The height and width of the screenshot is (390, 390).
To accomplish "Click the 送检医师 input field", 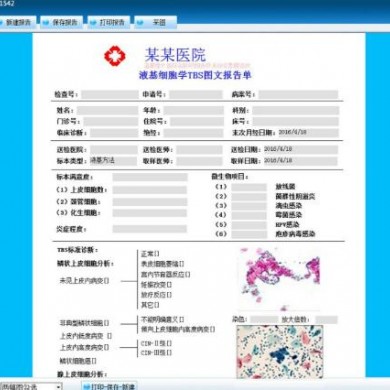I will (199, 150).
